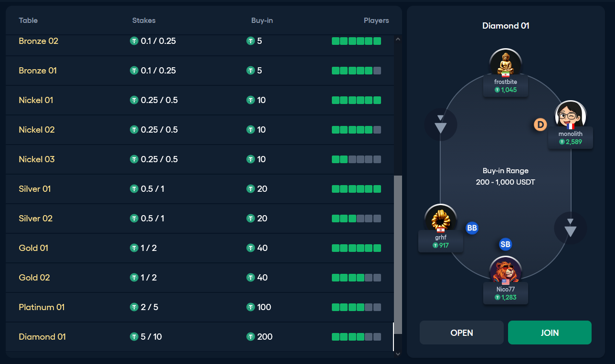Screen dimensions: 615x364
Task: Join the Diamond 01 table
Action: point(550,333)
